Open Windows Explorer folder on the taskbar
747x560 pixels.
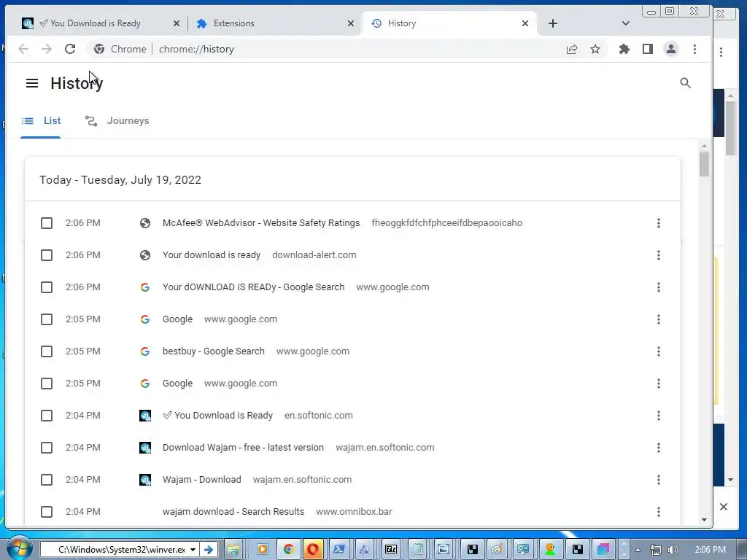pyautogui.click(x=233, y=550)
